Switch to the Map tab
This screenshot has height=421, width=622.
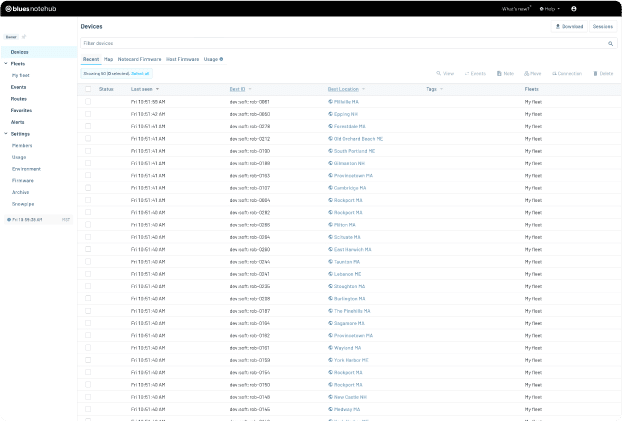pyautogui.click(x=108, y=59)
